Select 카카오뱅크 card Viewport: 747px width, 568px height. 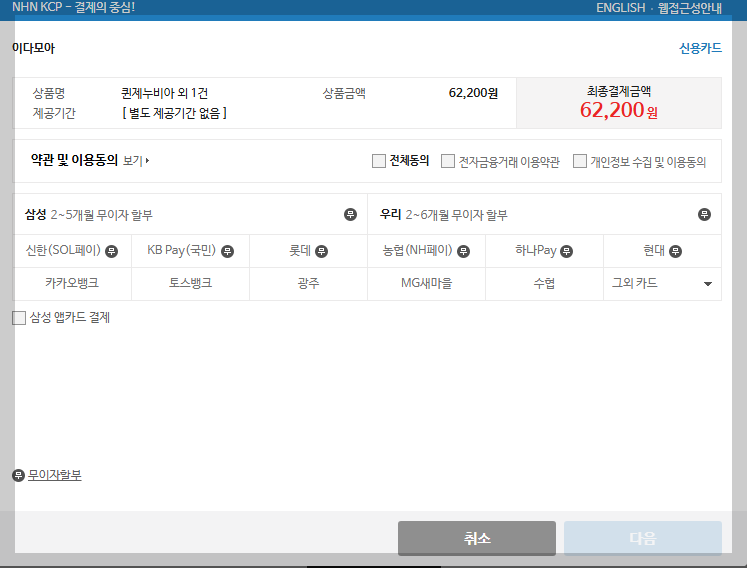point(72,284)
